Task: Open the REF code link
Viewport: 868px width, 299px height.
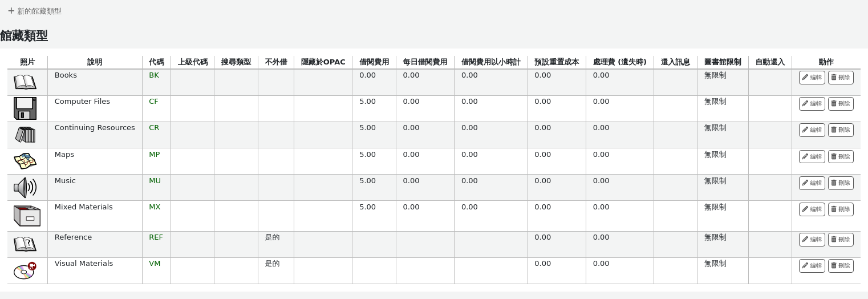Action: 156,237
